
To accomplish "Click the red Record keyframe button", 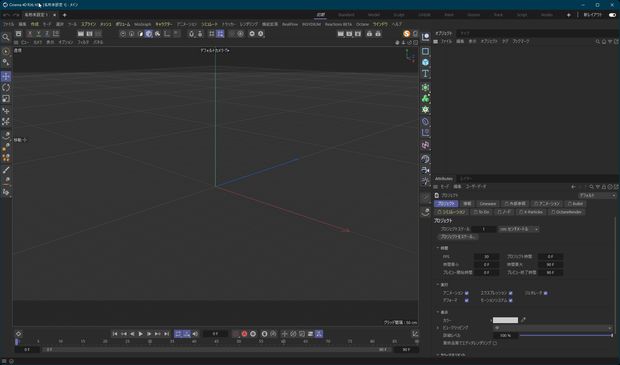I will tap(244, 334).
